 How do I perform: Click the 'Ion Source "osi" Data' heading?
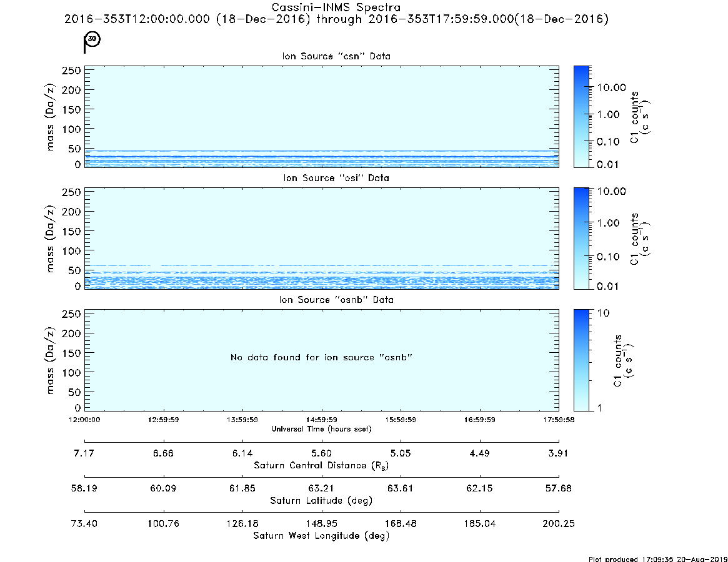coord(336,178)
